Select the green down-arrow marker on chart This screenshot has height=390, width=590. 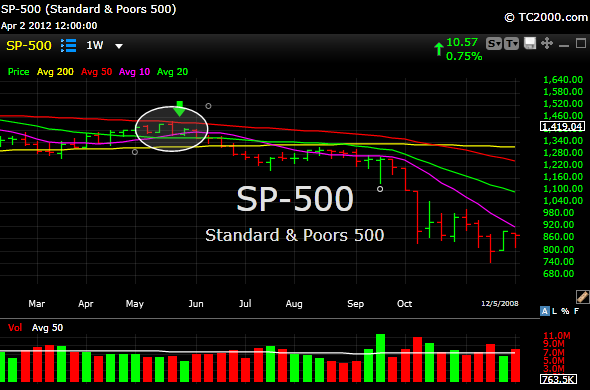pyautogui.click(x=179, y=108)
